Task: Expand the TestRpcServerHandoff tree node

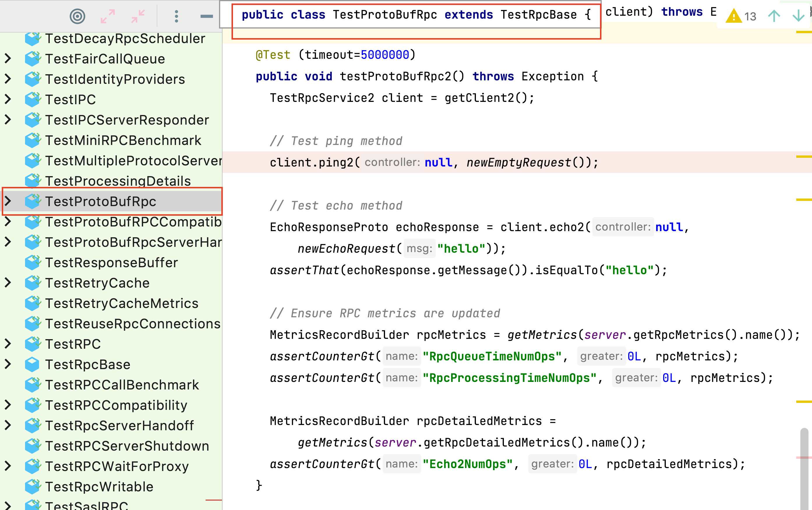Action: click(8, 425)
